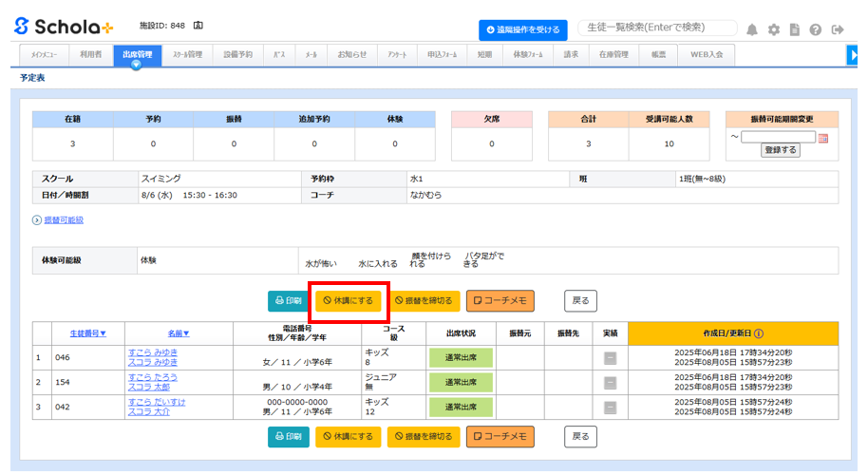Image resolution: width=868 pixels, height=475 pixels.
Task: Click the コーチ value なかむら
Action: 425,196
